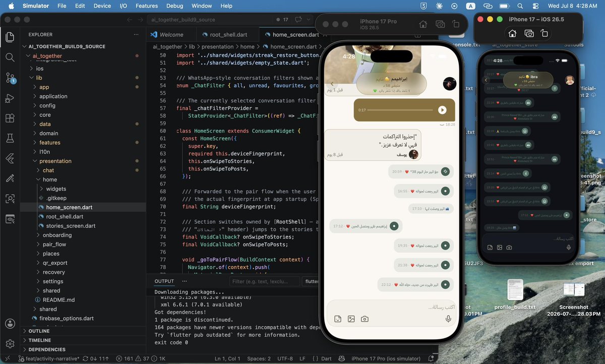Screen dimensions: 605x364
Task: Tap the back chevron in iPhone 17 Pro chat
Action: (332, 84)
